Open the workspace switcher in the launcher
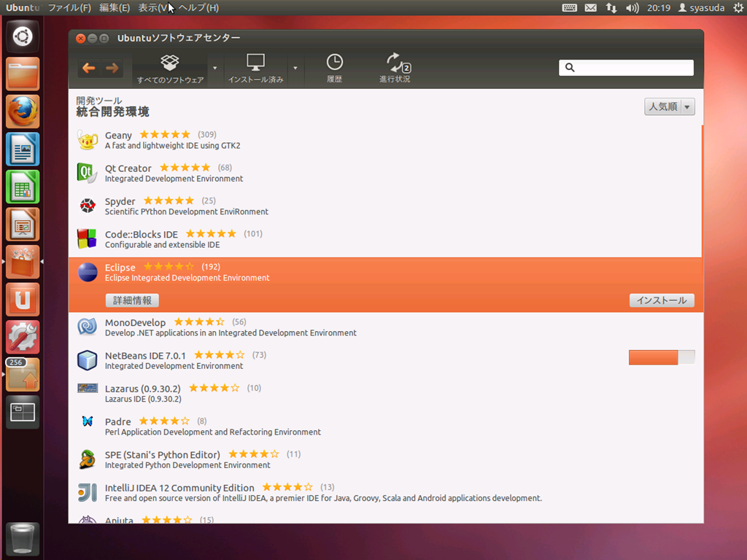Viewport: 747px width, 560px height. tap(23, 413)
